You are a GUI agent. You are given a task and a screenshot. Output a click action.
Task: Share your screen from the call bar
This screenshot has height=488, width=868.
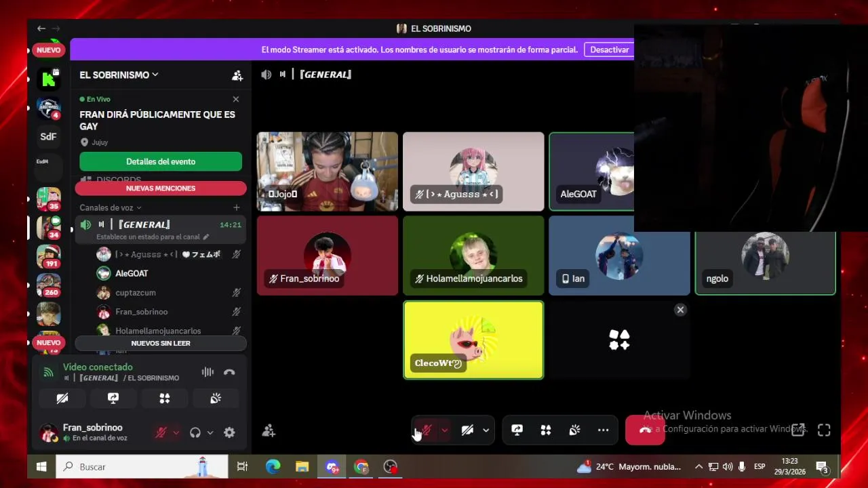[x=517, y=430]
